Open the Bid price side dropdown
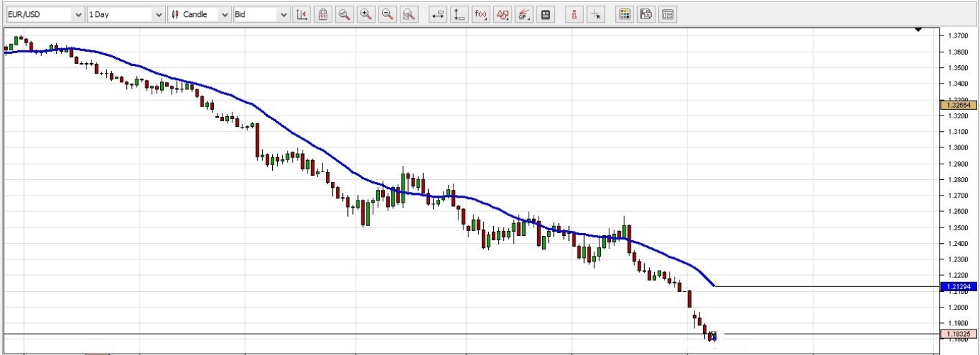The width and height of the screenshot is (980, 355). point(261,14)
